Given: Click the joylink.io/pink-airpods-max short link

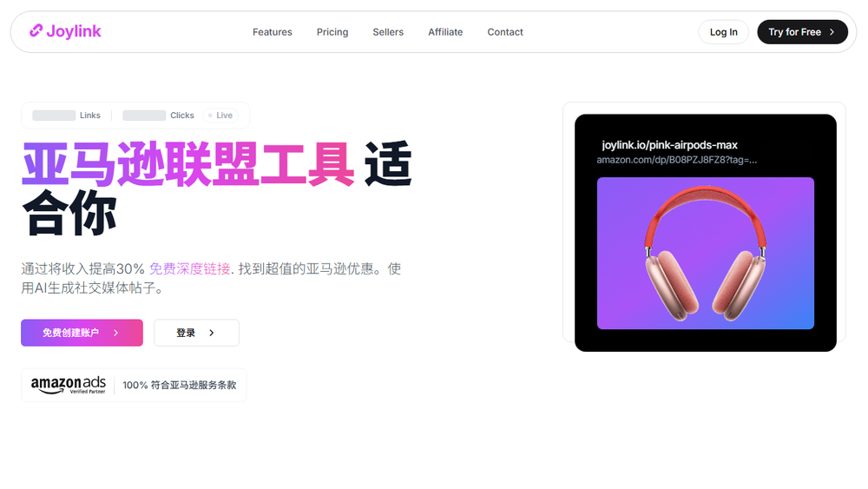Looking at the screenshot, I should [x=670, y=145].
